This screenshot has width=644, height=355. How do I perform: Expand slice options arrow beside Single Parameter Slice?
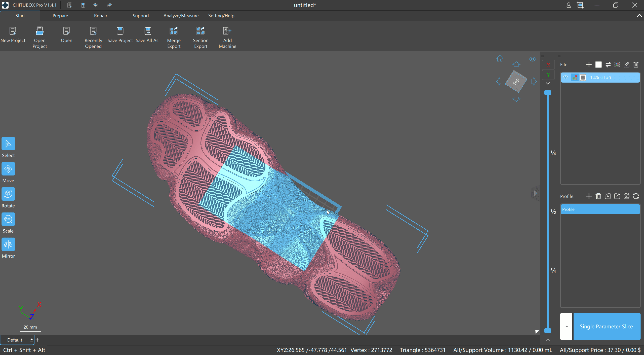pyautogui.click(x=567, y=326)
